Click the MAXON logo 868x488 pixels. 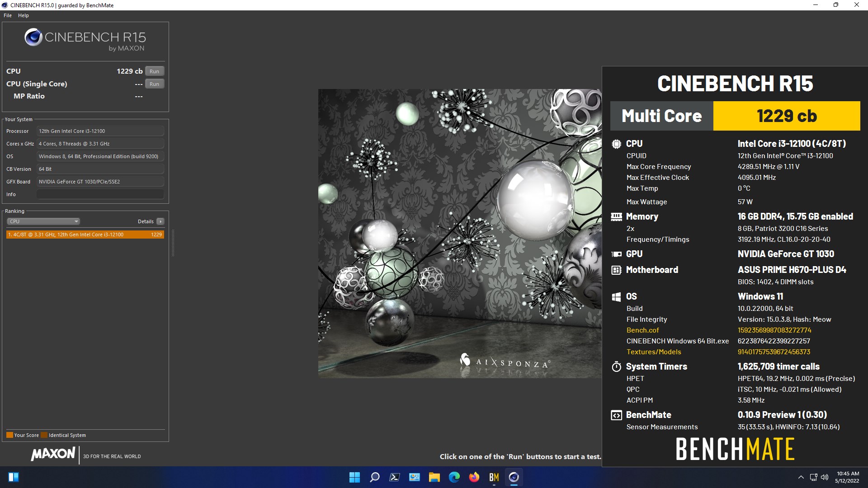pos(53,454)
